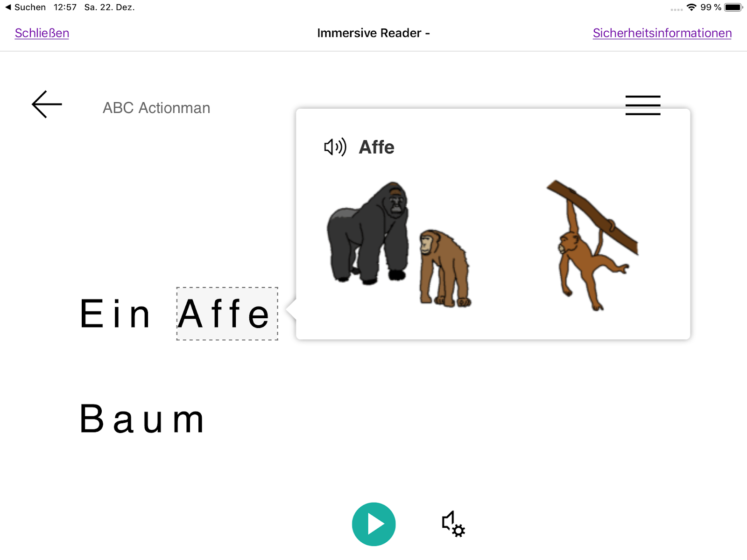This screenshot has width=747, height=560.
Task: Select the monkey hanging from branch picture
Action: click(592, 245)
